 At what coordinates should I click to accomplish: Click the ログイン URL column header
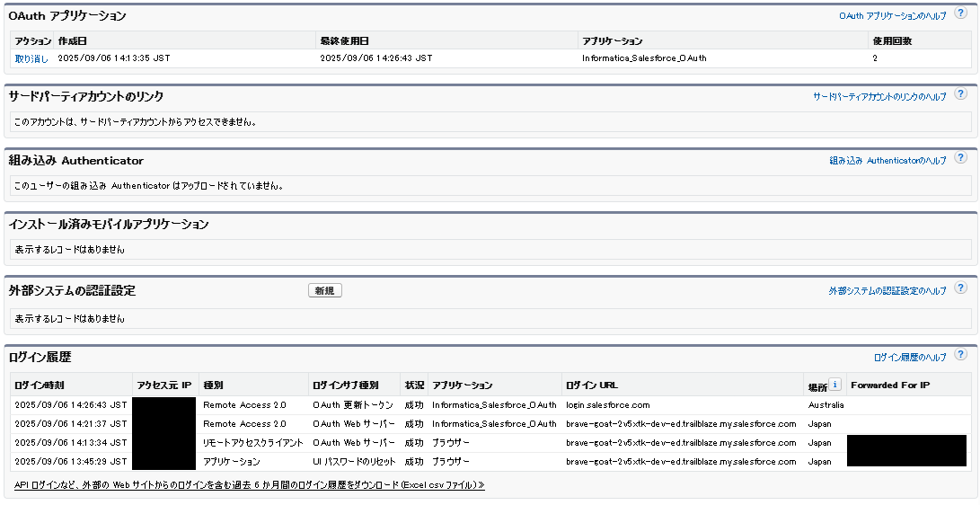click(x=592, y=385)
